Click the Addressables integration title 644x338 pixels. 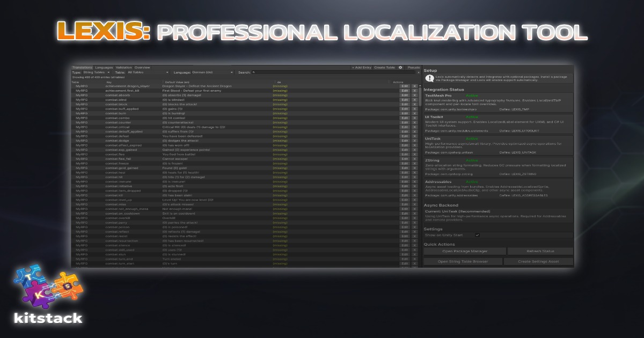[437, 182]
